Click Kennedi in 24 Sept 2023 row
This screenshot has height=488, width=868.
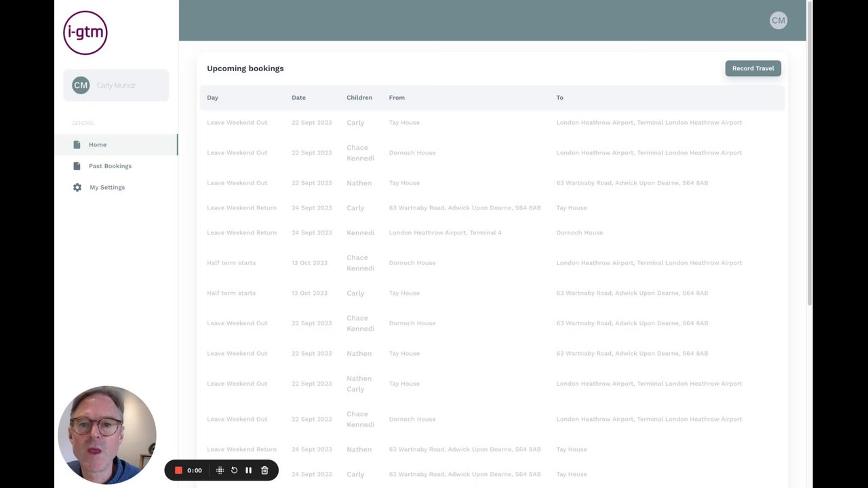(360, 232)
